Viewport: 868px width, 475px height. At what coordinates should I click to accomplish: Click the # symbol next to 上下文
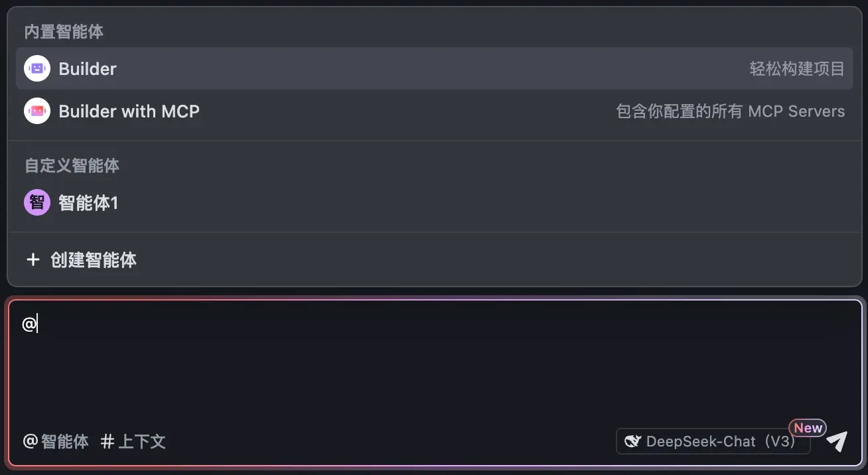(x=108, y=442)
